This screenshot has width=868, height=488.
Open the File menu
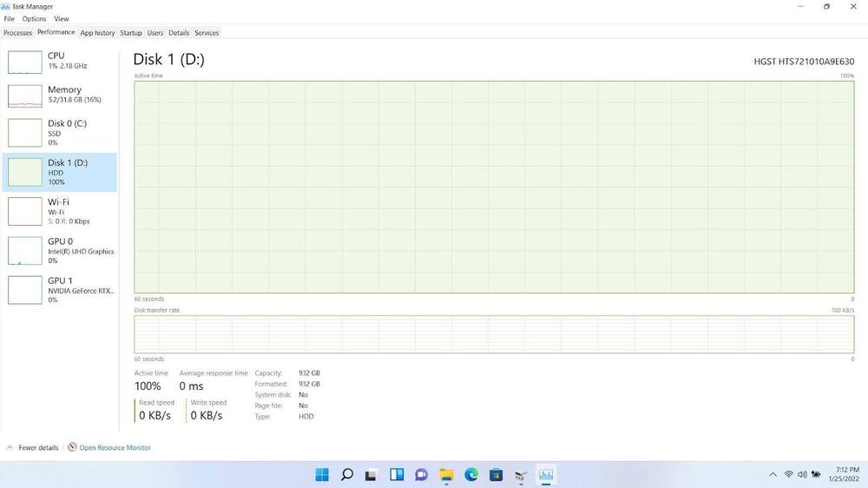(10, 19)
